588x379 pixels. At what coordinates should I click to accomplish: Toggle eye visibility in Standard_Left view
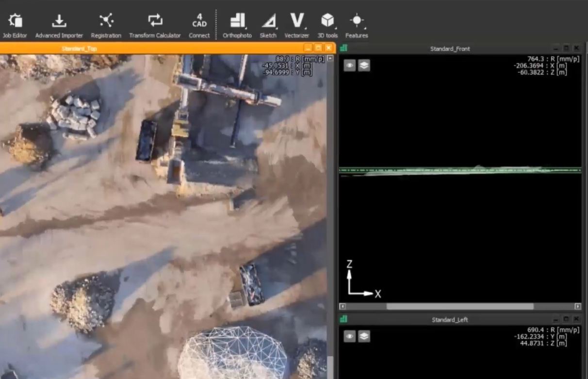[x=349, y=336]
